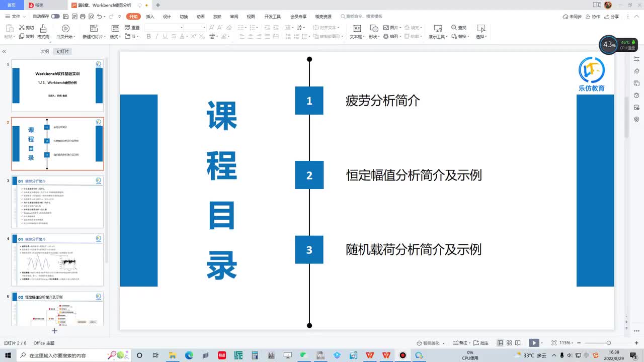The width and height of the screenshot is (644, 362).
Task: Click the Windows Start button
Action: [x=8, y=355]
